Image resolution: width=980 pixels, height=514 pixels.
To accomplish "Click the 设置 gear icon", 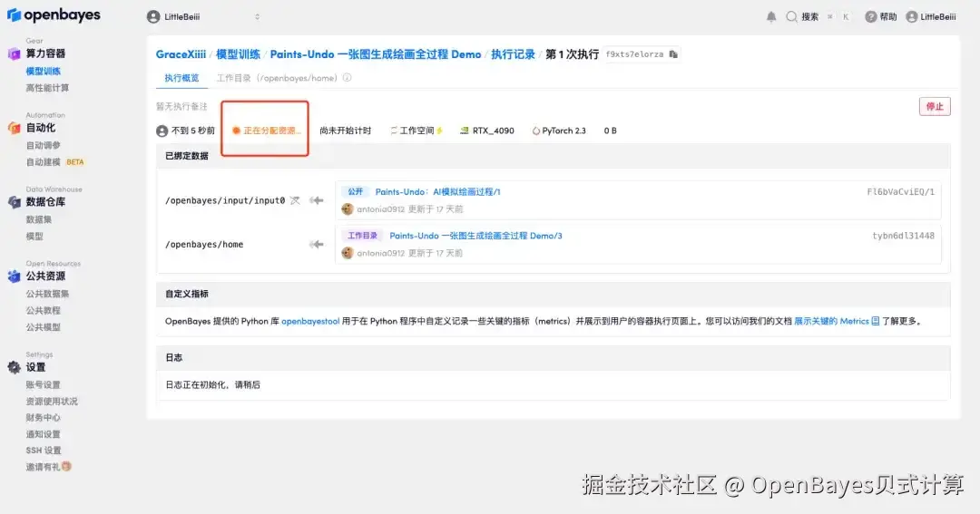I will [x=14, y=367].
